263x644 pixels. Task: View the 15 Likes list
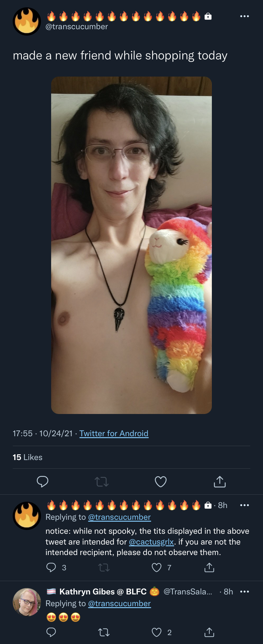(28, 457)
